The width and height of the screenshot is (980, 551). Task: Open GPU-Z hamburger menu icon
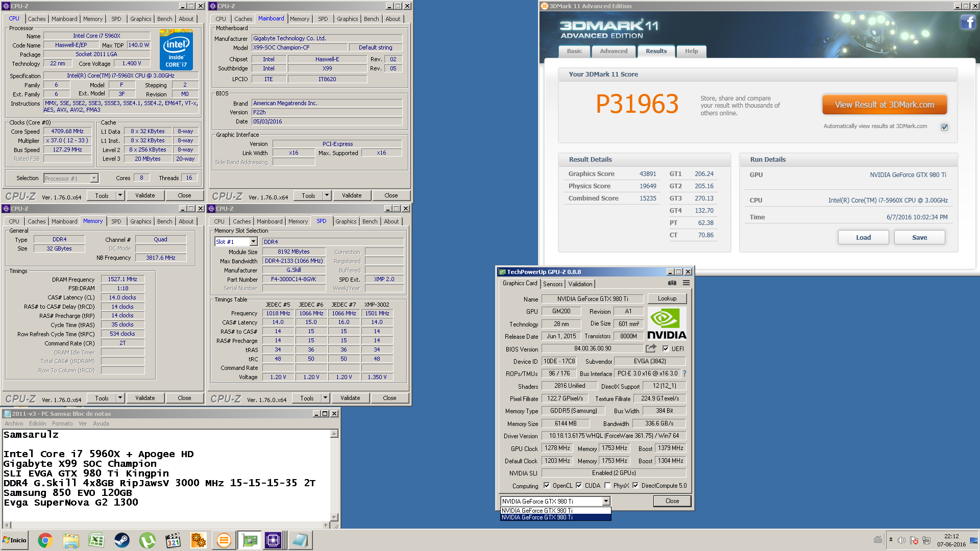(687, 283)
